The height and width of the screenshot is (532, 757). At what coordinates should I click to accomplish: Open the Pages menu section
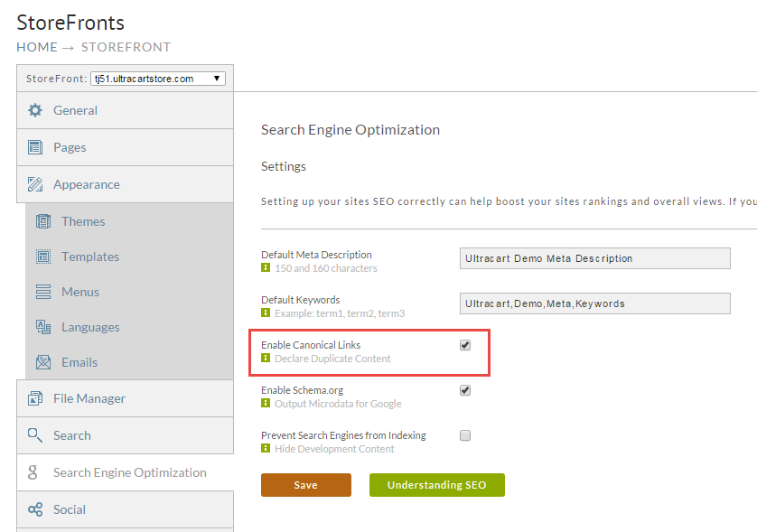(x=125, y=147)
